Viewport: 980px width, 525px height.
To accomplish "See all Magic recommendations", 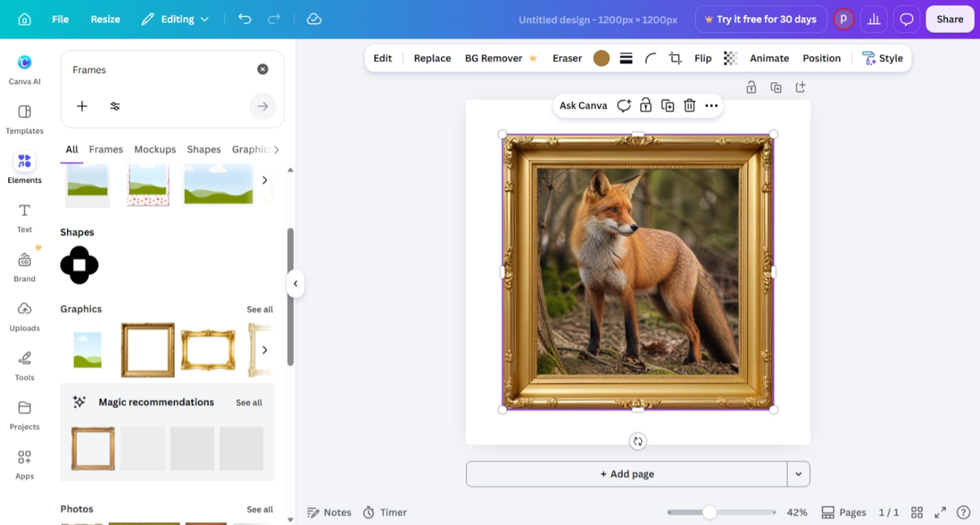I will (249, 403).
